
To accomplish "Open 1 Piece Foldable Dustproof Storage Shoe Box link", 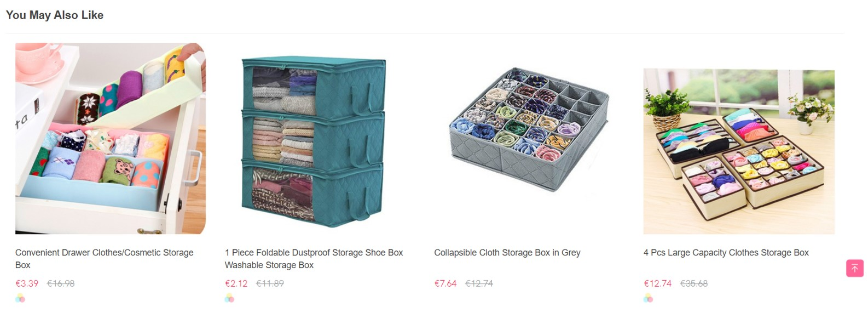I will [314, 259].
